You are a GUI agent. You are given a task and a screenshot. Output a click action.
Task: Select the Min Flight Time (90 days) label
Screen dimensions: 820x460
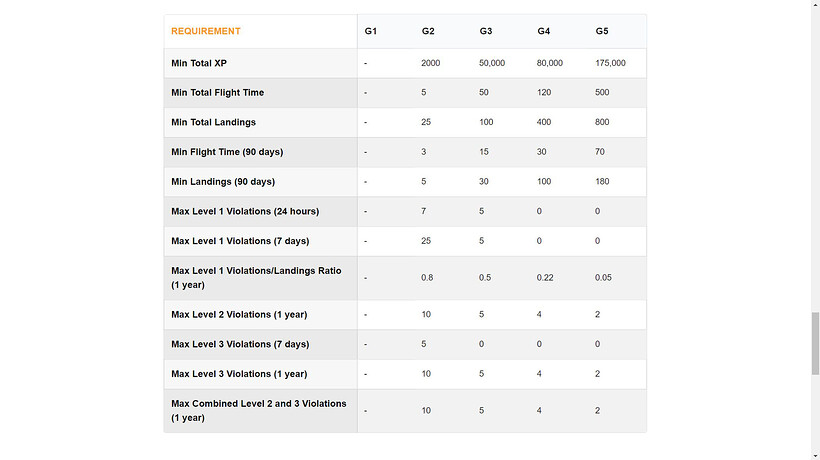[227, 152]
